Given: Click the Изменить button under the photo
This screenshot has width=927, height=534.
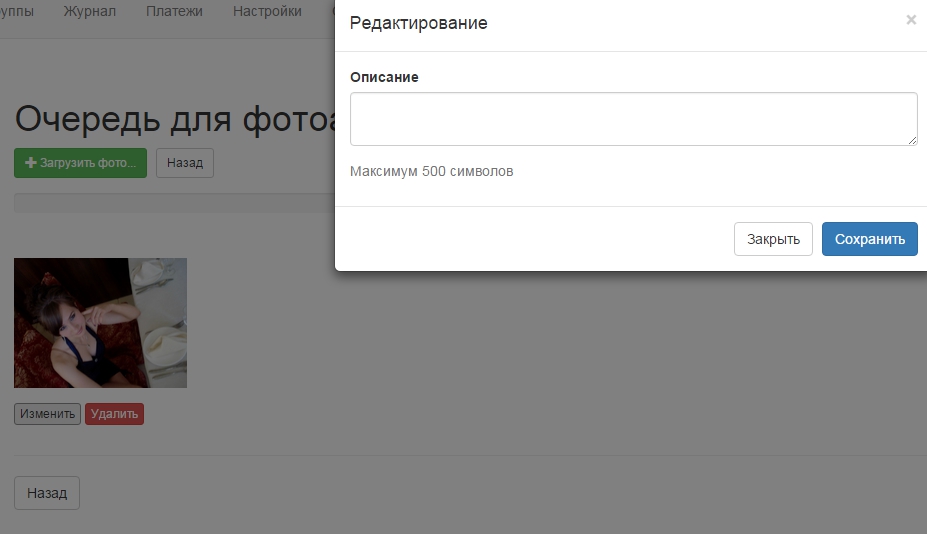Looking at the screenshot, I should pyautogui.click(x=47, y=414).
